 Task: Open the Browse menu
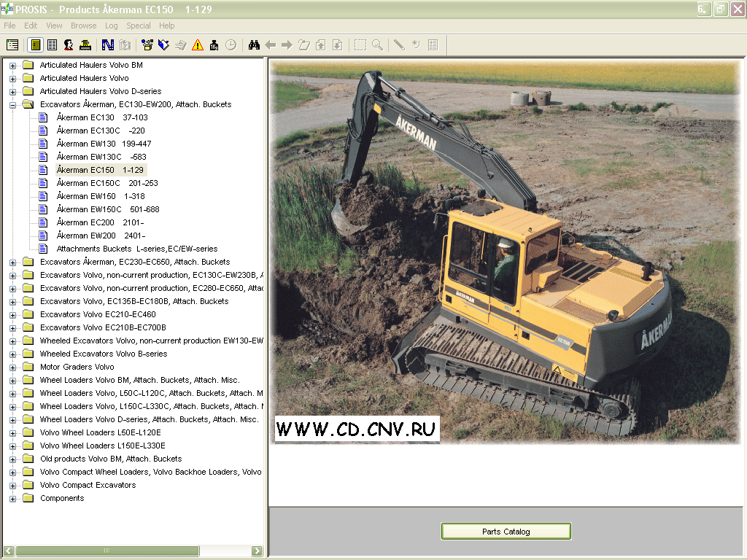coord(83,26)
